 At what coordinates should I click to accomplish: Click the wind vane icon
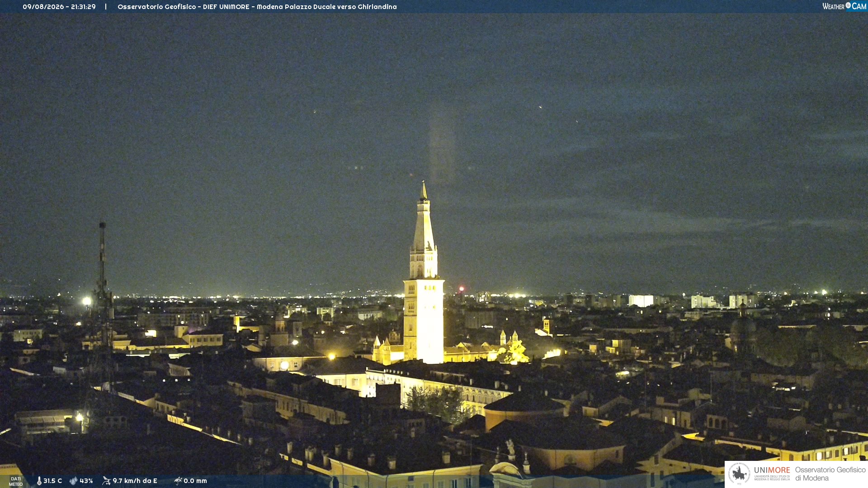coord(106,481)
